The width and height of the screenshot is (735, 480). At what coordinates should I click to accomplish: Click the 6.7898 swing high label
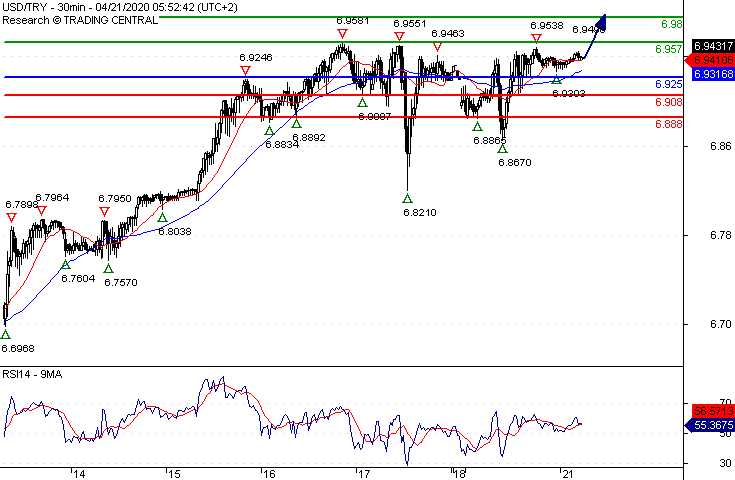click(x=22, y=205)
